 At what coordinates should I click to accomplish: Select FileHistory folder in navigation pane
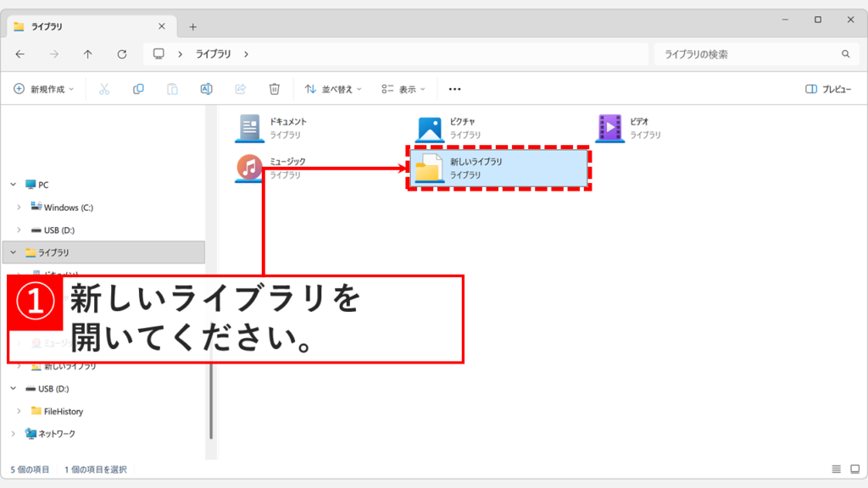click(x=58, y=411)
